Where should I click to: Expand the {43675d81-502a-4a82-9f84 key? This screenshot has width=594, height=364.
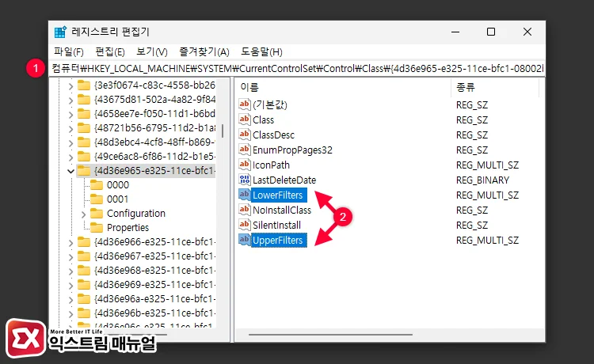pos(70,100)
